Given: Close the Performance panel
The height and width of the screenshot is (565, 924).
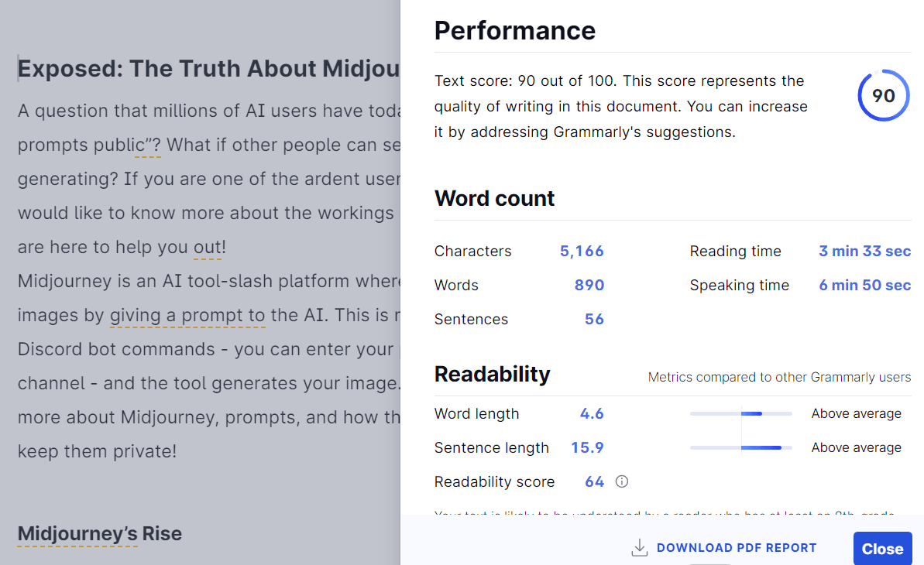Looking at the screenshot, I should click(882, 549).
